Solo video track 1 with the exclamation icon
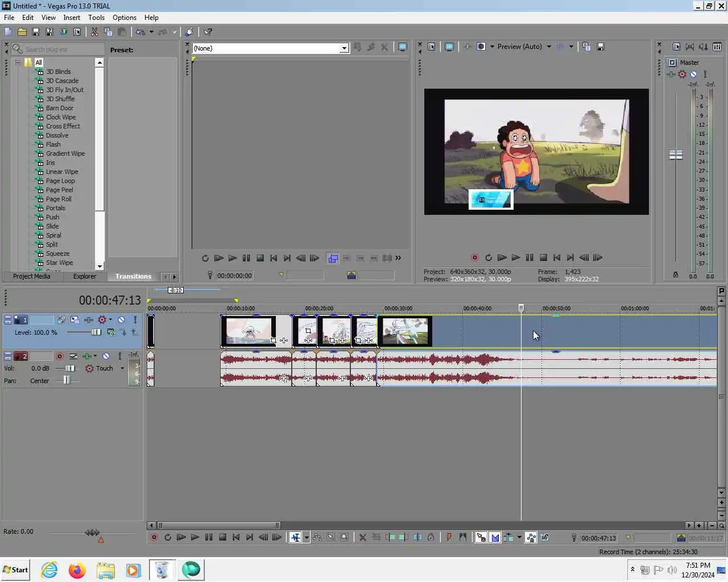The image size is (728, 582). coord(135,320)
